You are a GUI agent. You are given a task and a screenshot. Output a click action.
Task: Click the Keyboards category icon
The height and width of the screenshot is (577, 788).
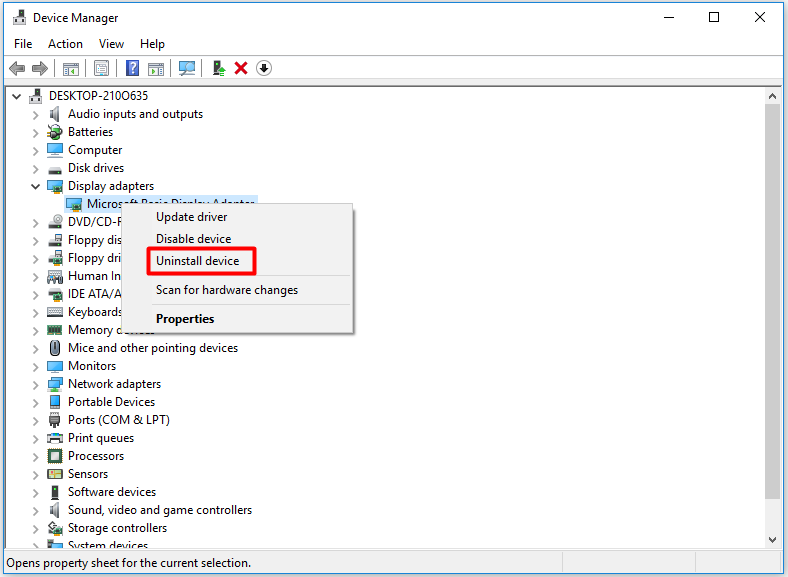55,312
